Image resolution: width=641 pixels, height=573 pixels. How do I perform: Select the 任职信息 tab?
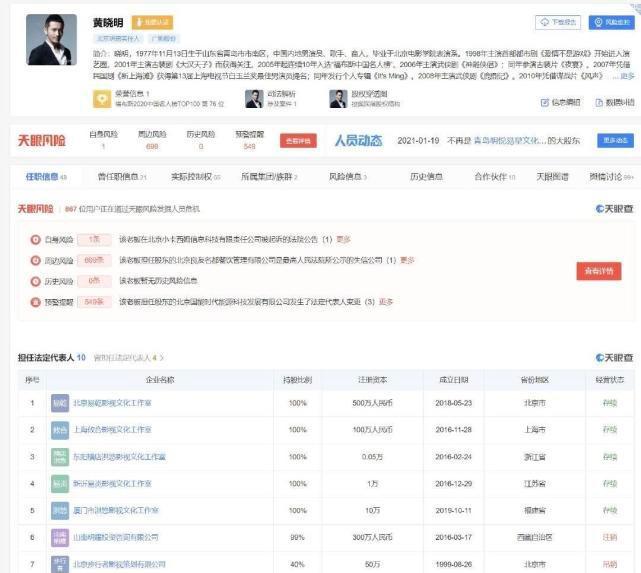46,177
